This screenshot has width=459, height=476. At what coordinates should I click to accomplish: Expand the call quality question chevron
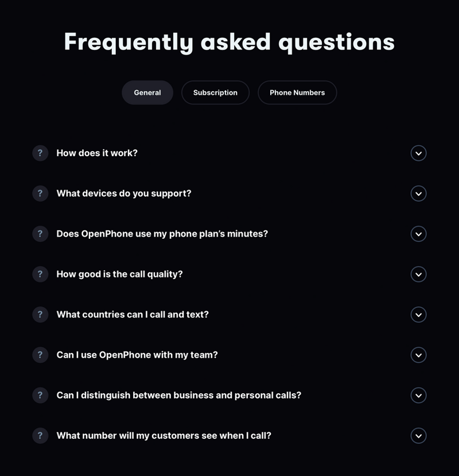(x=418, y=274)
